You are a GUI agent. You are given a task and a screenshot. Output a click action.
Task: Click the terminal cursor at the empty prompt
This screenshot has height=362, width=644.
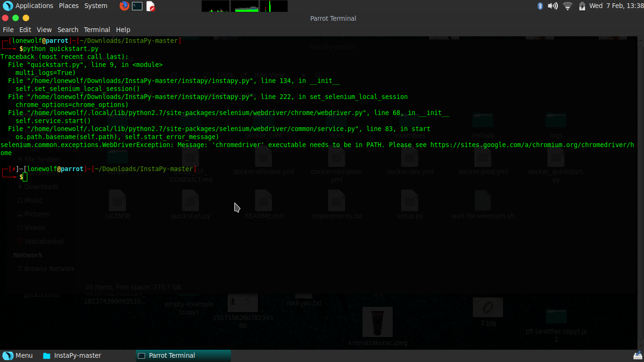click(x=25, y=177)
